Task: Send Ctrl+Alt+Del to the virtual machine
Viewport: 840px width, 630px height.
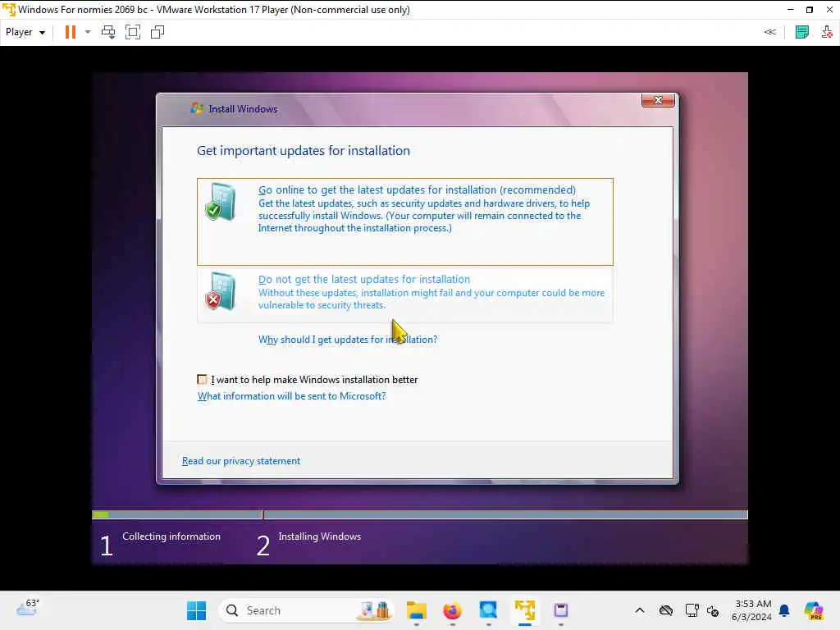Action: tap(108, 32)
